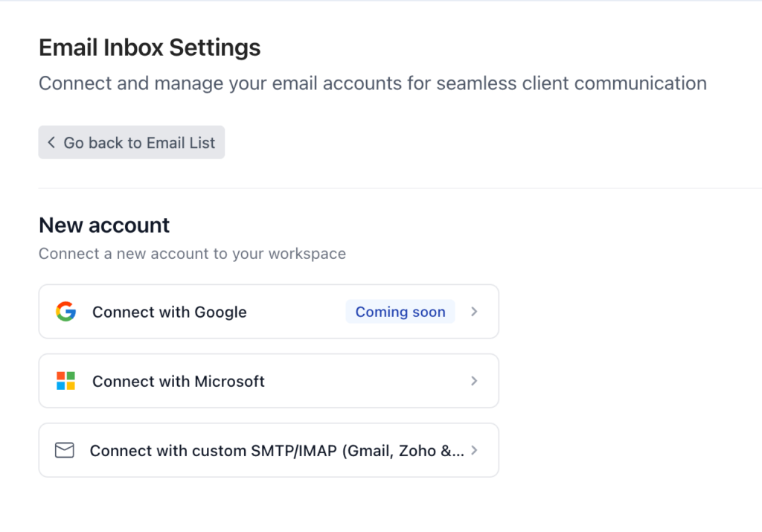This screenshot has width=762, height=532.
Task: Click the New account section heading
Action: pos(103,225)
